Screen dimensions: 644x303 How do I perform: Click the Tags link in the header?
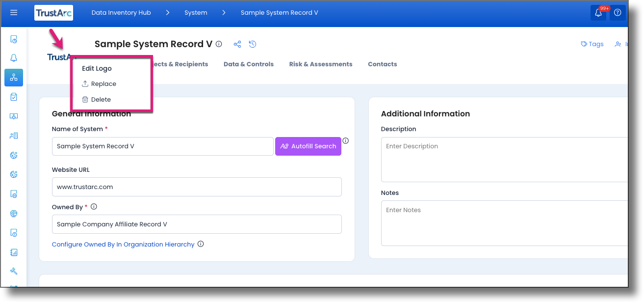click(x=592, y=44)
